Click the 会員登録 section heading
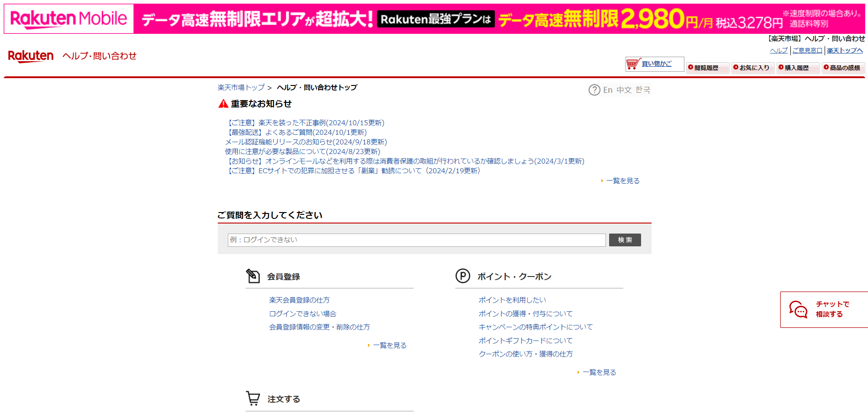868x415 pixels. pos(284,277)
